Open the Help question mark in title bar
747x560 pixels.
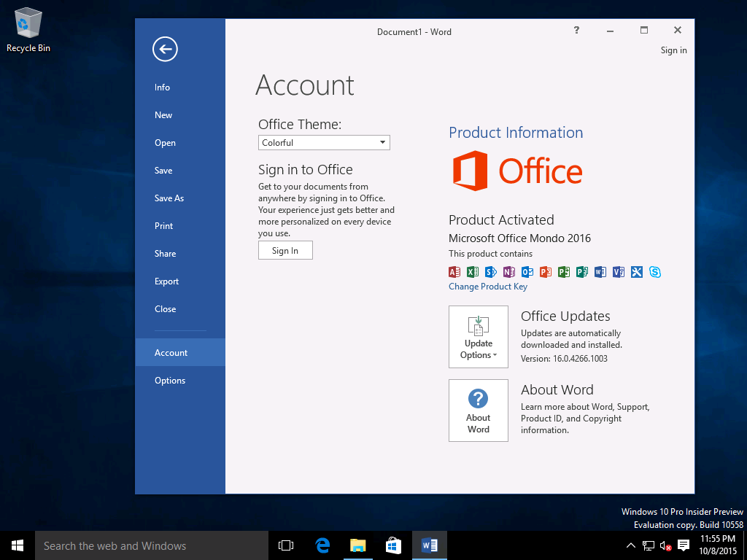click(576, 31)
